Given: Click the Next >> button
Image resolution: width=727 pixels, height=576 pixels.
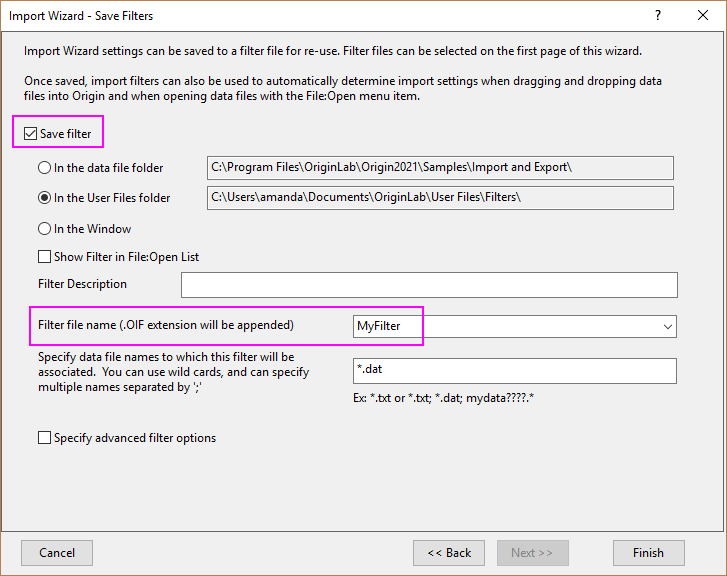Looking at the screenshot, I should point(533,553).
